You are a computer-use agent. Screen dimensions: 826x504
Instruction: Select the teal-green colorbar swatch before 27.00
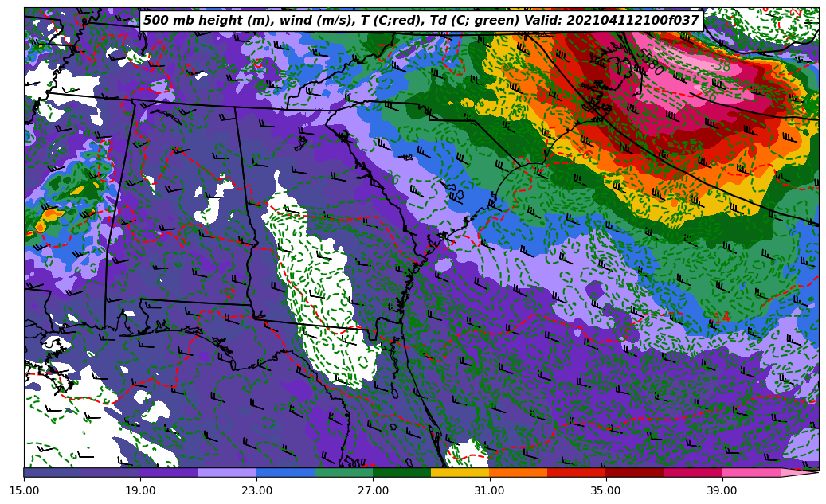[344, 472]
